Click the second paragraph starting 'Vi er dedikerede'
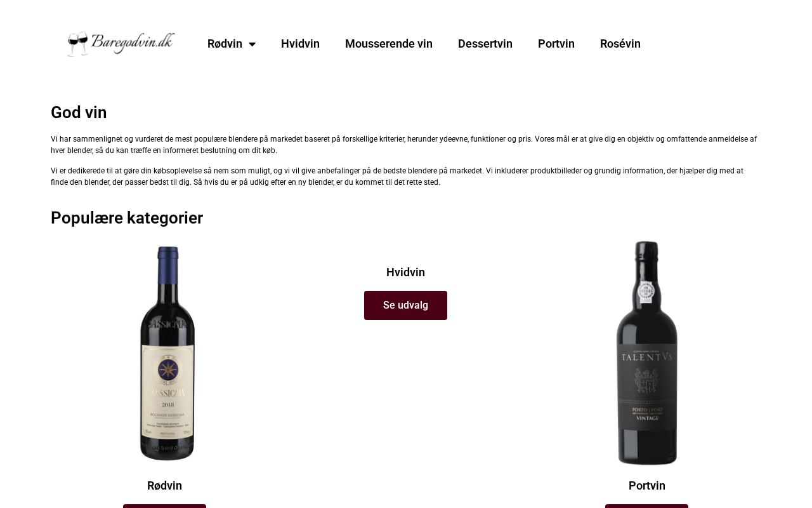812x508 pixels. pos(397,177)
